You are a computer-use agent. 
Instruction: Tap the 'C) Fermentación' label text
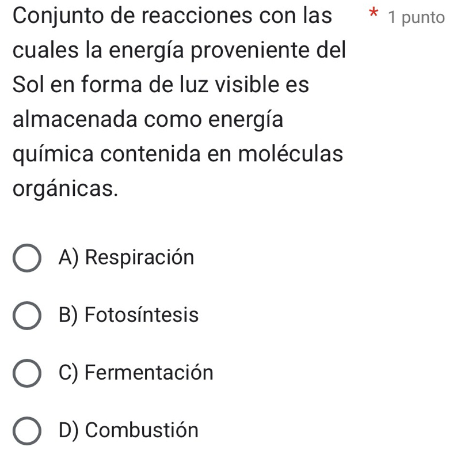coord(135,373)
